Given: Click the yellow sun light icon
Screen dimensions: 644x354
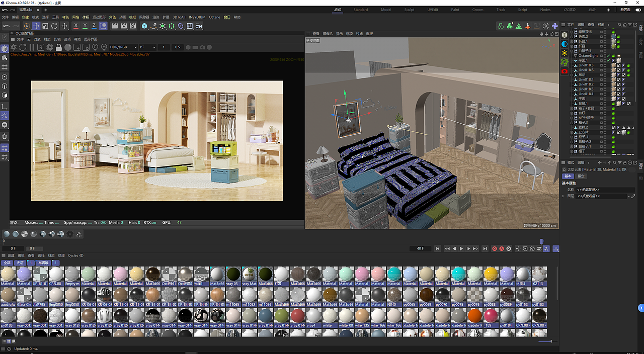Looking at the screenshot, I should (x=564, y=53).
